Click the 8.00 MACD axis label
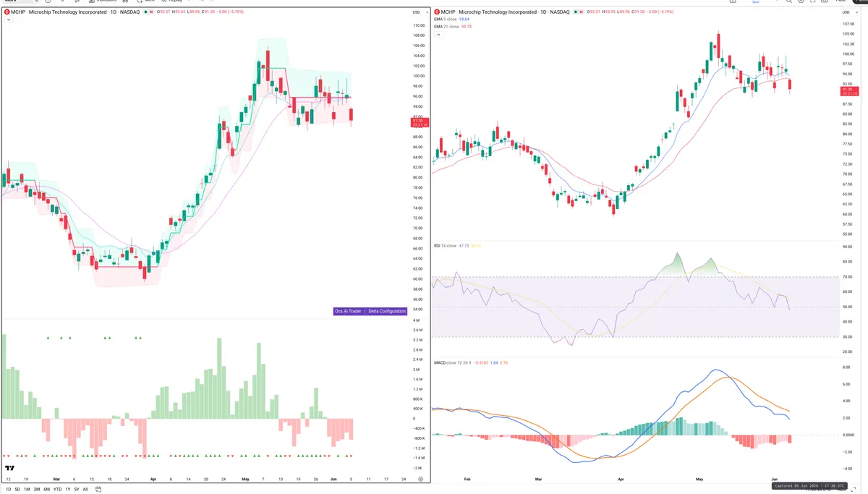This screenshot has width=868, height=494. click(x=845, y=367)
